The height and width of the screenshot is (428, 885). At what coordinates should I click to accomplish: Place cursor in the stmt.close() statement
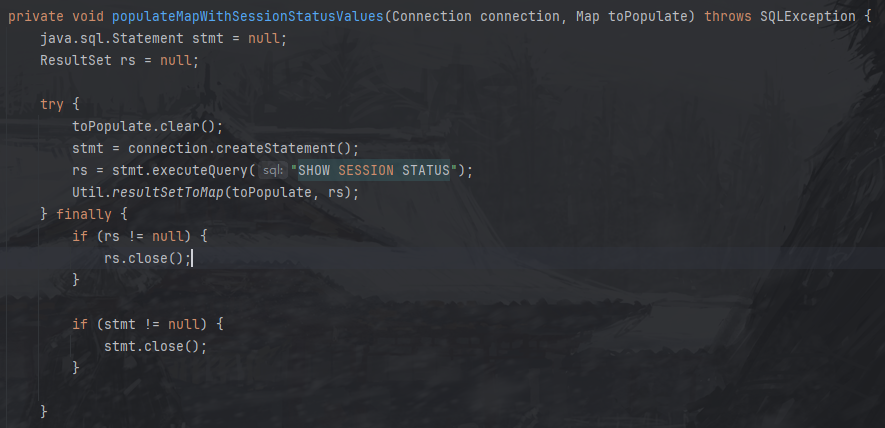pos(156,346)
